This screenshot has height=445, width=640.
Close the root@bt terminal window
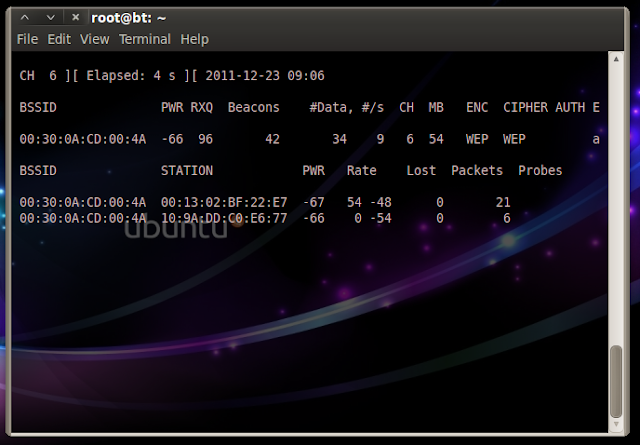tap(75, 18)
